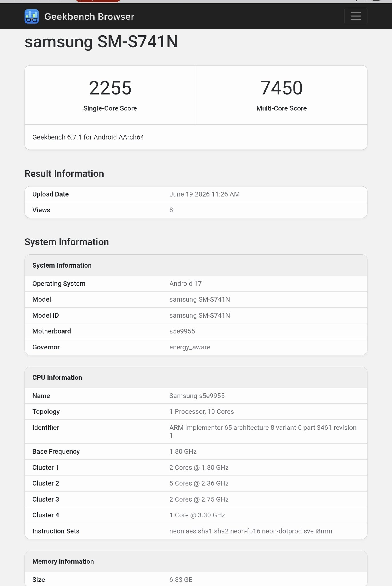Select the Single-Core Score label

pyautogui.click(x=110, y=108)
